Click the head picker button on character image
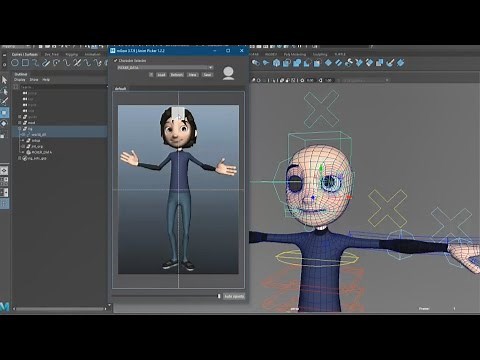The image size is (480, 360). (x=178, y=113)
